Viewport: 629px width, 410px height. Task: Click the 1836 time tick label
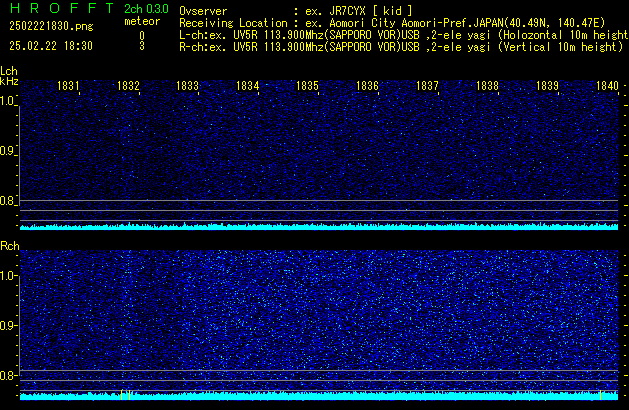pyautogui.click(x=367, y=86)
